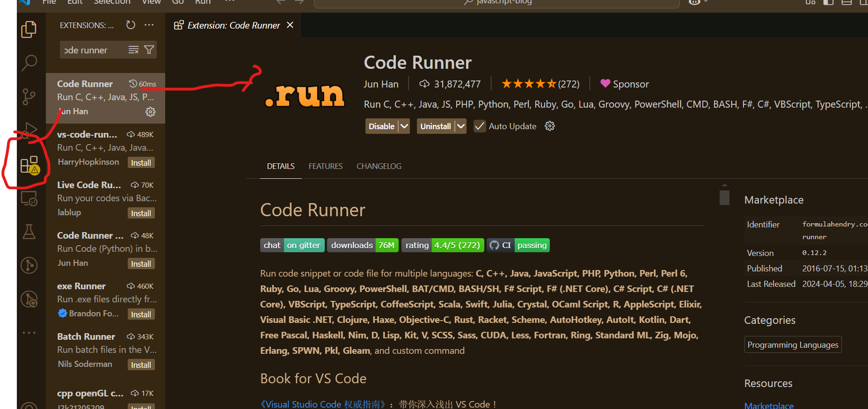Viewport: 868px width, 409px height.
Task: Select the vs-code-runner list entry
Action: coord(106,149)
